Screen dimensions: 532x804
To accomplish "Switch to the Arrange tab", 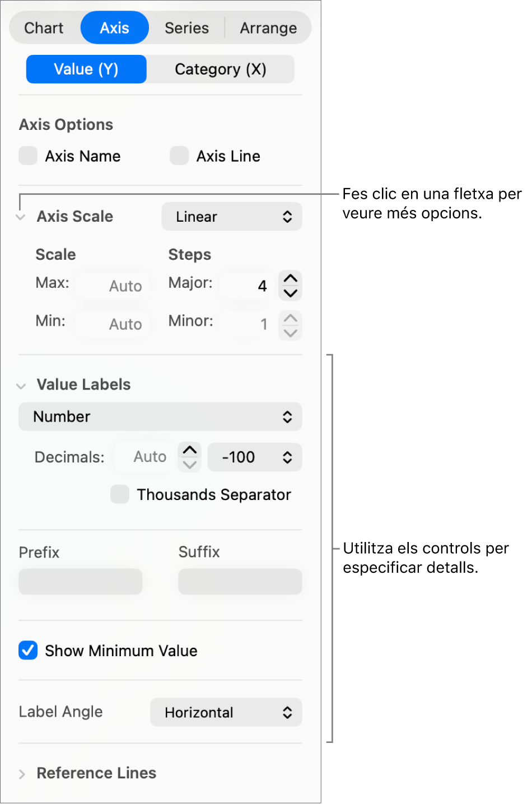I will [x=268, y=27].
